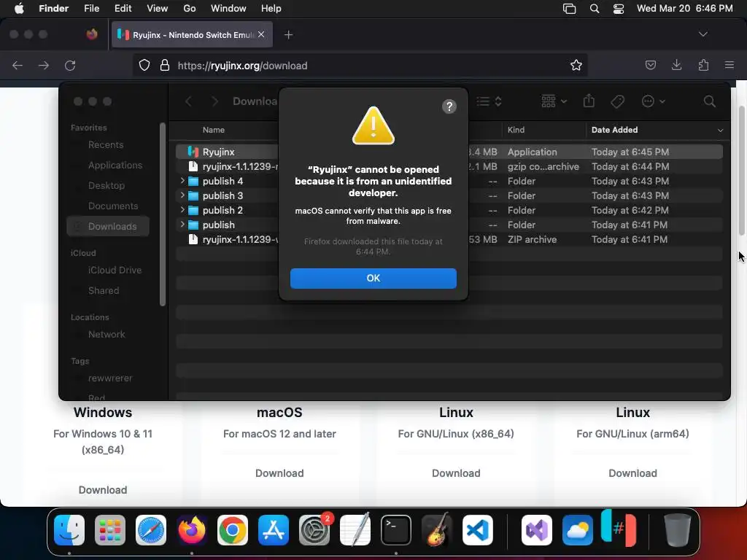Expand the publish folder row
Viewport: 747px width, 560px height.
(x=182, y=225)
